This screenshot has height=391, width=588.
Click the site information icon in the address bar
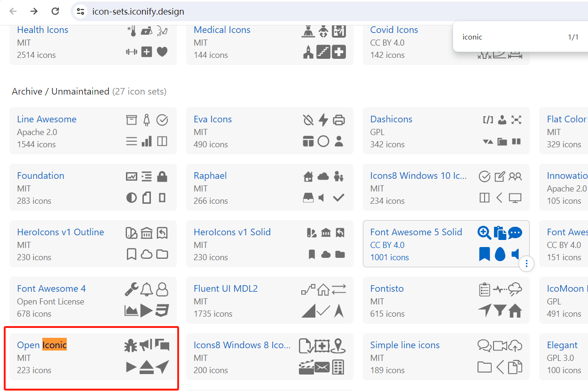click(x=81, y=12)
